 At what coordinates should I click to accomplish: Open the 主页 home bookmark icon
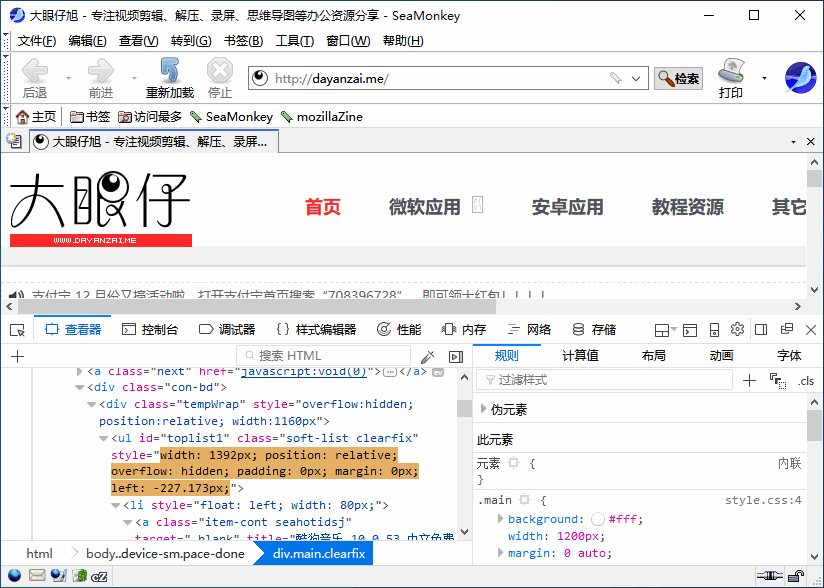click(36, 117)
